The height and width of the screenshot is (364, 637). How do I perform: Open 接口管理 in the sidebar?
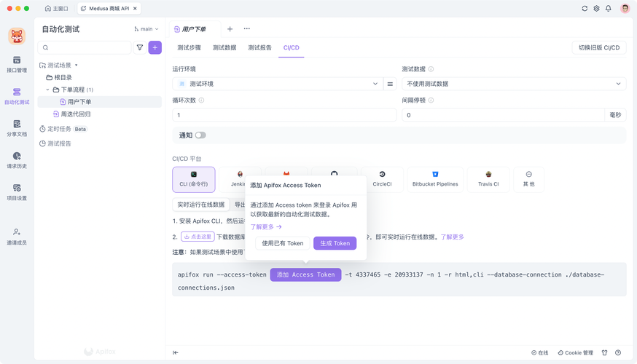click(17, 65)
